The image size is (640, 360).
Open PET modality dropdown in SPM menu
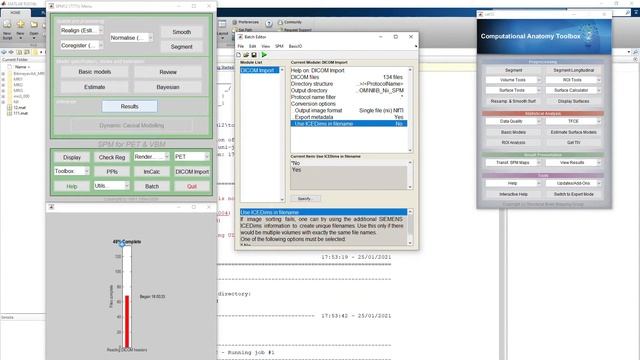(x=191, y=157)
